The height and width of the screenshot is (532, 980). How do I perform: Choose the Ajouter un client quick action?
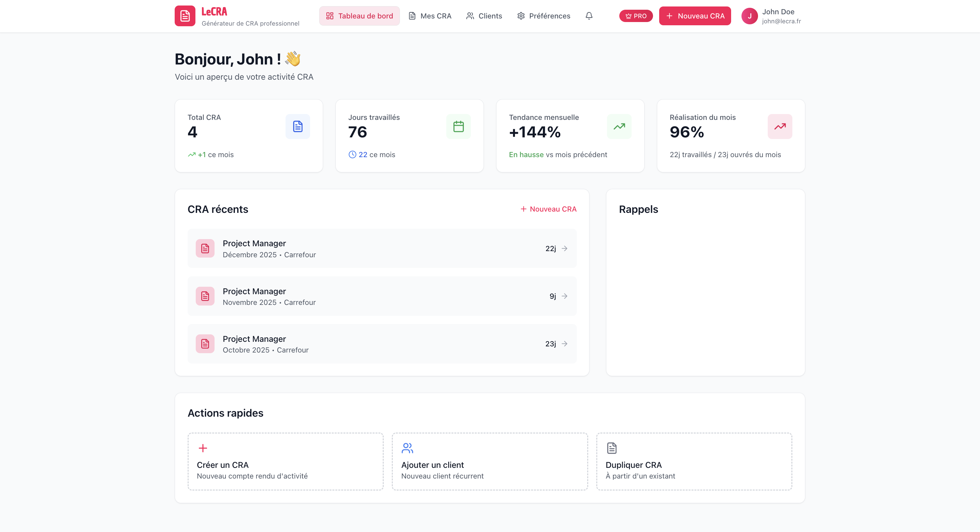tap(490, 461)
